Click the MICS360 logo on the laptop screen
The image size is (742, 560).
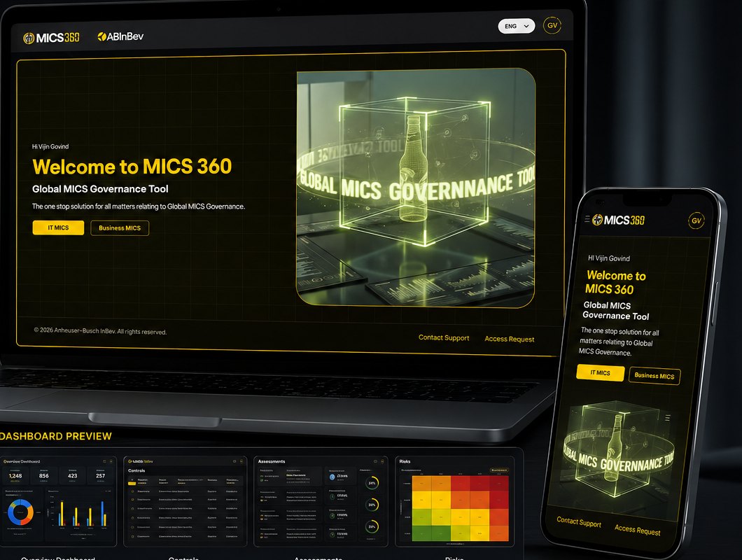51,38
